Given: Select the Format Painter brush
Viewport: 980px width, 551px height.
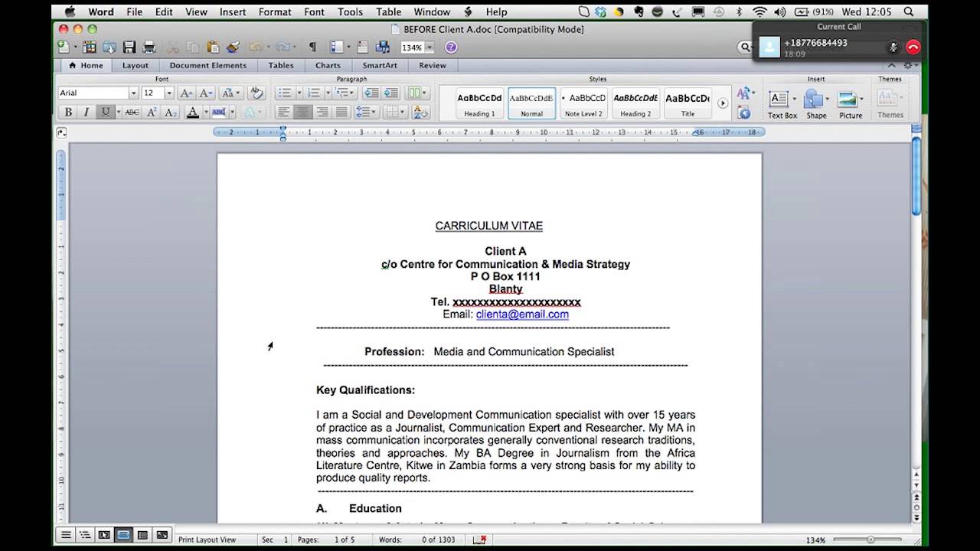Looking at the screenshot, I should pyautogui.click(x=234, y=47).
